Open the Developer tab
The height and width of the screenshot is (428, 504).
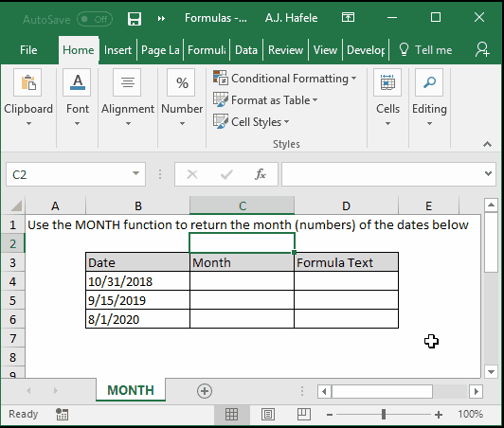pyautogui.click(x=366, y=50)
